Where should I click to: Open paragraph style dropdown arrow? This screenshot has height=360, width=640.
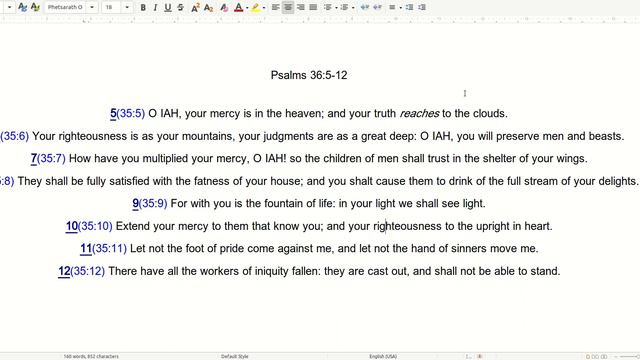(9, 7)
